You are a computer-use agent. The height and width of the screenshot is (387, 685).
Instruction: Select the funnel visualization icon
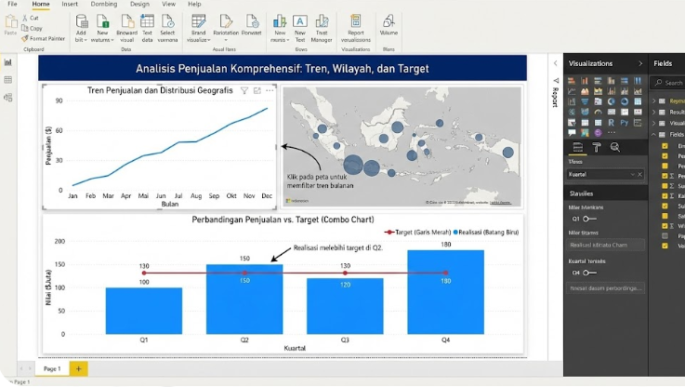[x=585, y=101]
